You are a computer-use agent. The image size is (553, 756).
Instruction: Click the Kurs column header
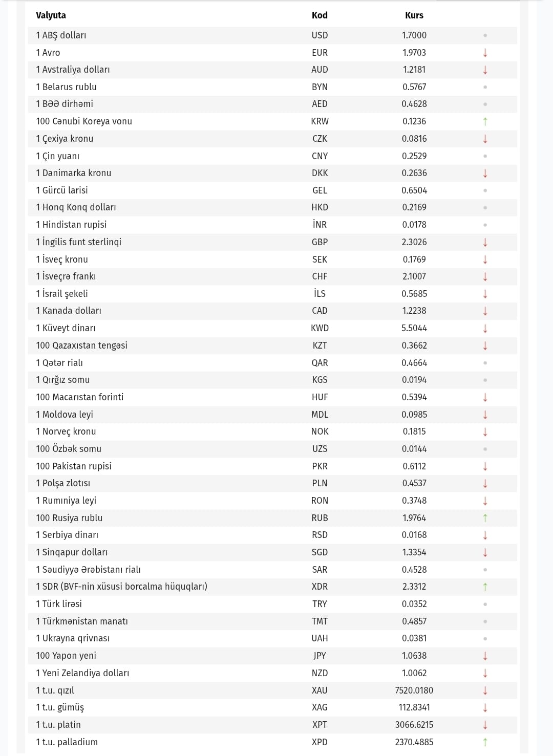point(414,15)
